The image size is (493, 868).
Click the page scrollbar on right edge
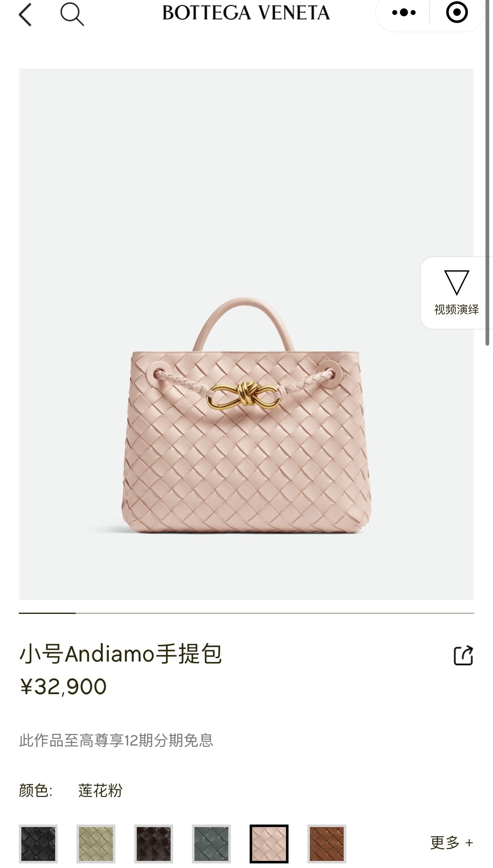[487, 173]
